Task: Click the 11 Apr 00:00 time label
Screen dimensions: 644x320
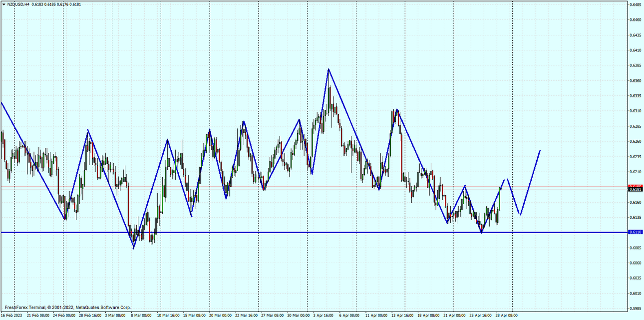Action: pos(376,316)
